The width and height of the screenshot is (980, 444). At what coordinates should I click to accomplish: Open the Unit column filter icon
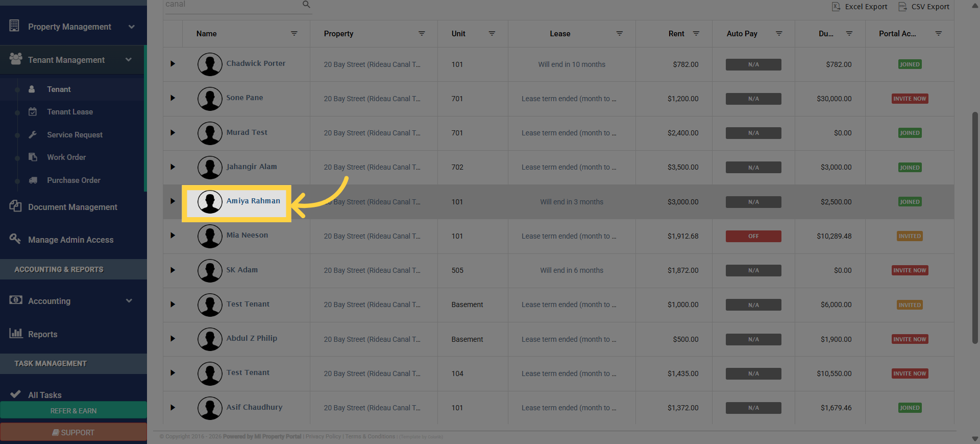pyautogui.click(x=492, y=34)
